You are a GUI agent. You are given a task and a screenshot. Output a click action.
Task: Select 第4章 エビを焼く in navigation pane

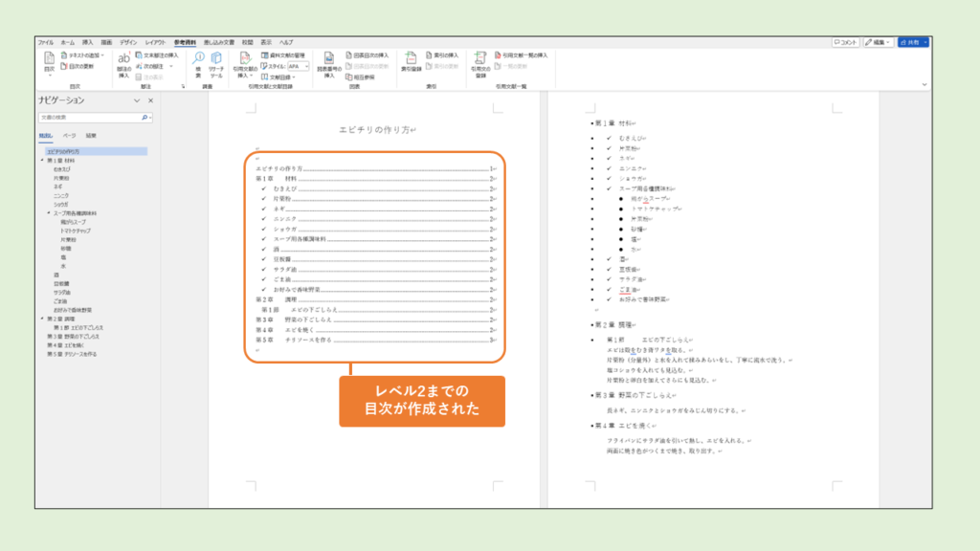click(x=66, y=344)
